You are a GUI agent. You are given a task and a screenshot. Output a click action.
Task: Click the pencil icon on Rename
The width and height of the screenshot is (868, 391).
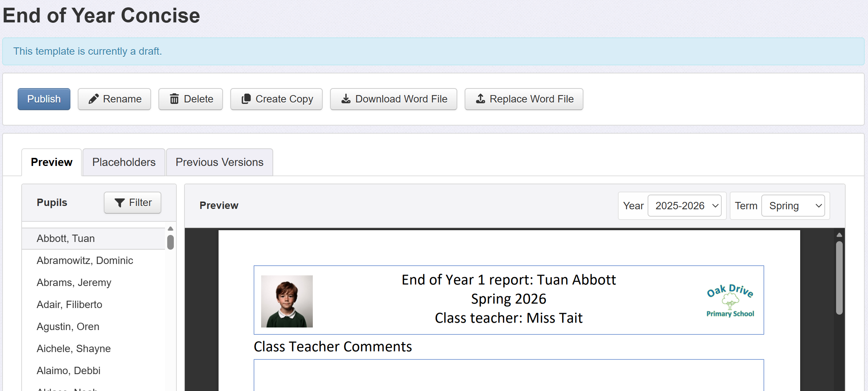(94, 99)
